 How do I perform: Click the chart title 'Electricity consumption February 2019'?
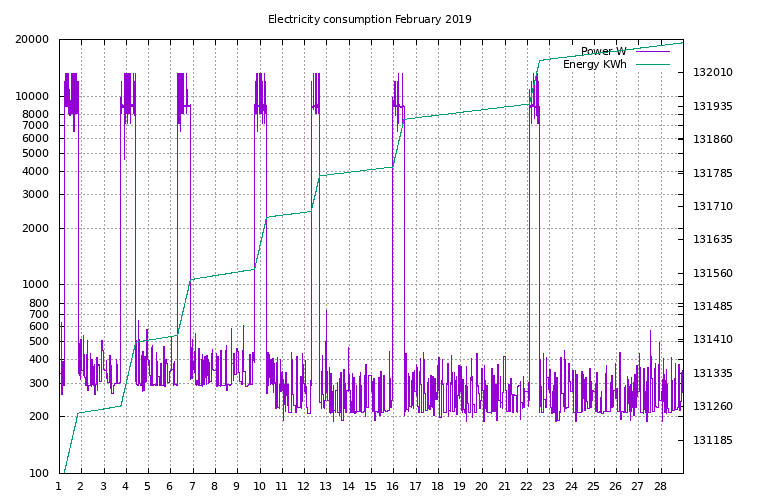[x=369, y=19]
